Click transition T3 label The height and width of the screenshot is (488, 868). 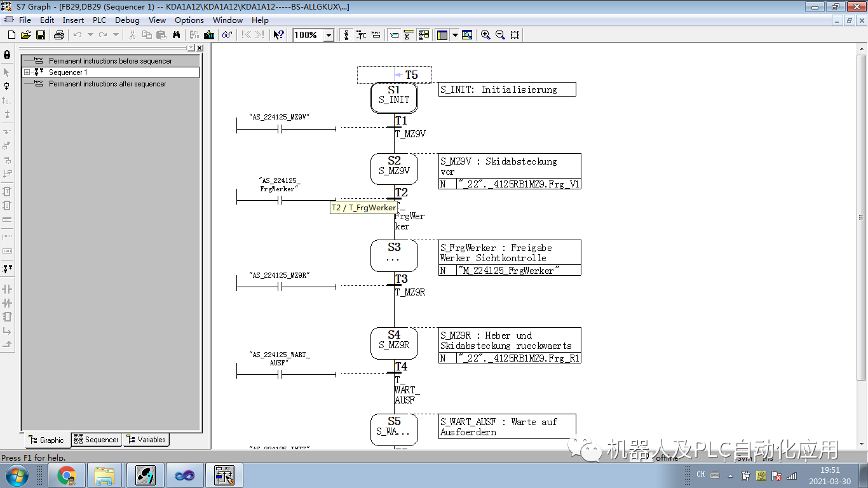tap(401, 280)
